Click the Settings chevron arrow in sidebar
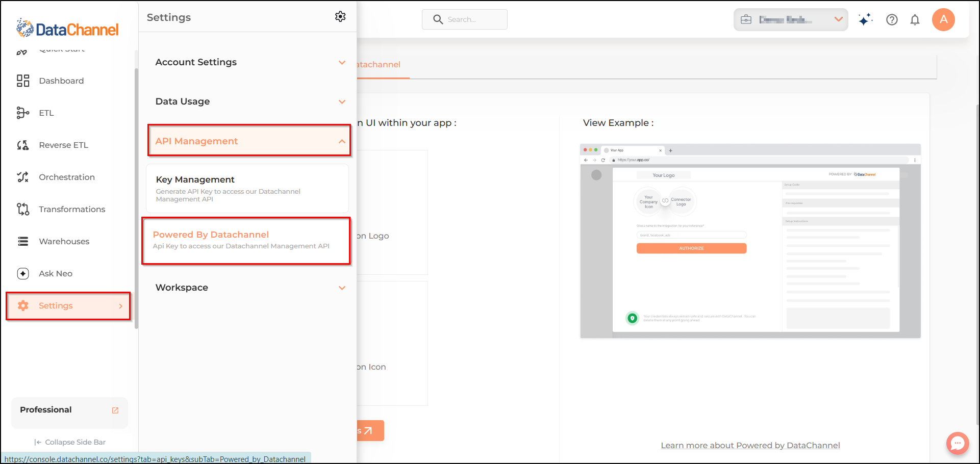Screen dimensions: 980x464 coord(121,306)
